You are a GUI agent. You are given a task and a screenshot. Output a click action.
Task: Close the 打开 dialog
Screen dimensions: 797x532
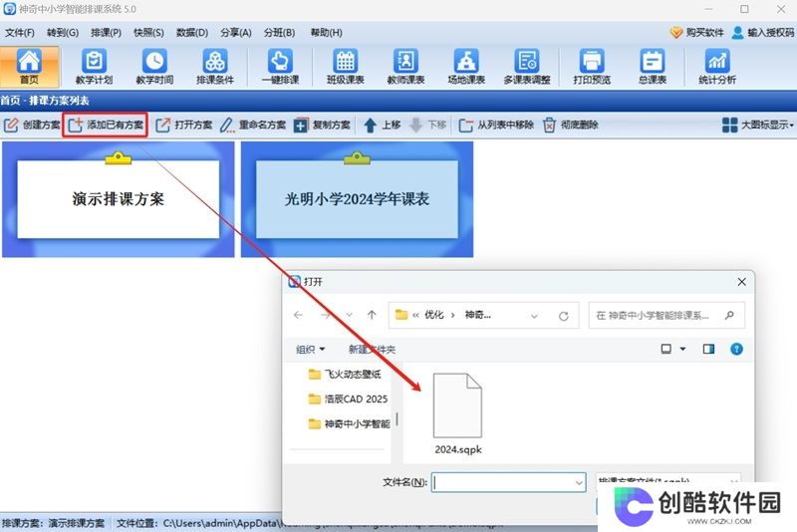click(x=741, y=282)
